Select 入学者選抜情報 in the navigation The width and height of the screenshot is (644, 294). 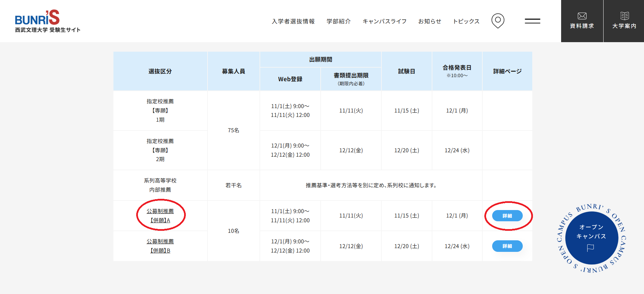tap(293, 21)
